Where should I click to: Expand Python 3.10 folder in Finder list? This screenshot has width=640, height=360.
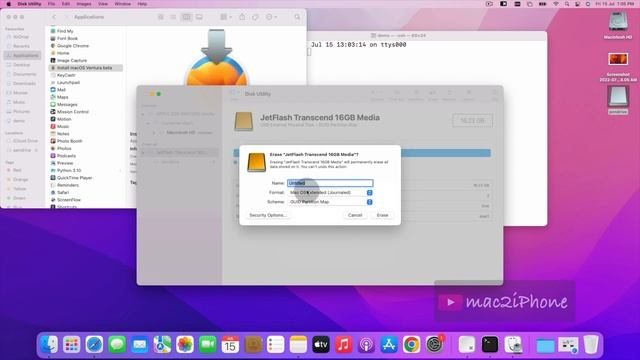click(x=120, y=171)
